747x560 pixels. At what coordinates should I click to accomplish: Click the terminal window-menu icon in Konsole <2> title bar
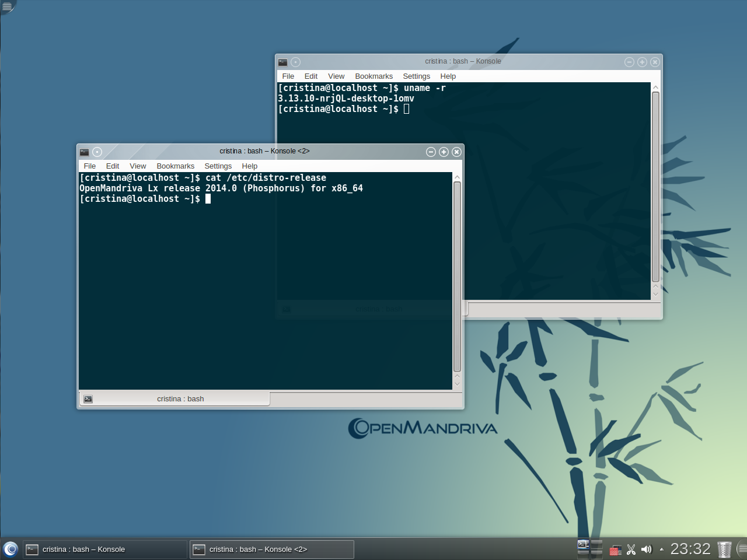click(85, 152)
